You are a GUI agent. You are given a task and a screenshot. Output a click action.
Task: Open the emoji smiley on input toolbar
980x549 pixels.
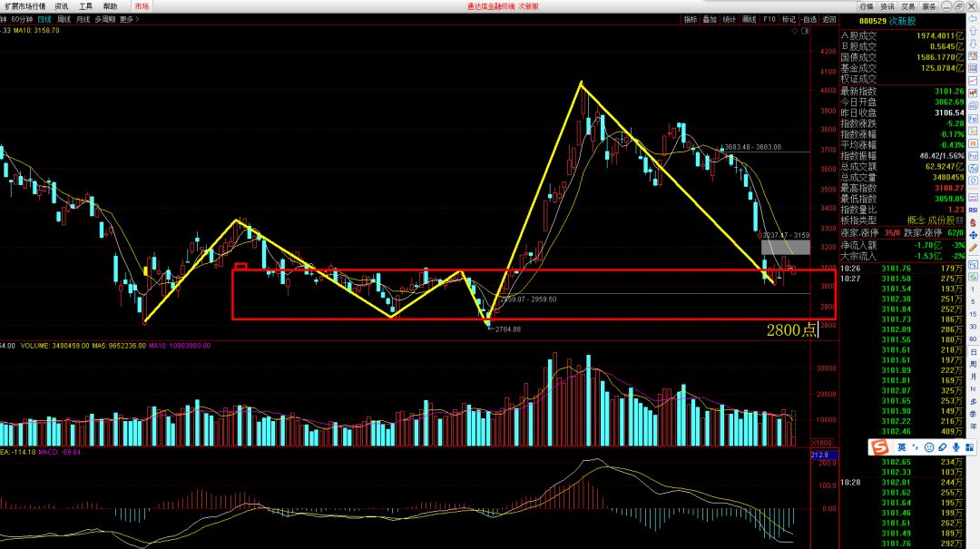coord(929,447)
